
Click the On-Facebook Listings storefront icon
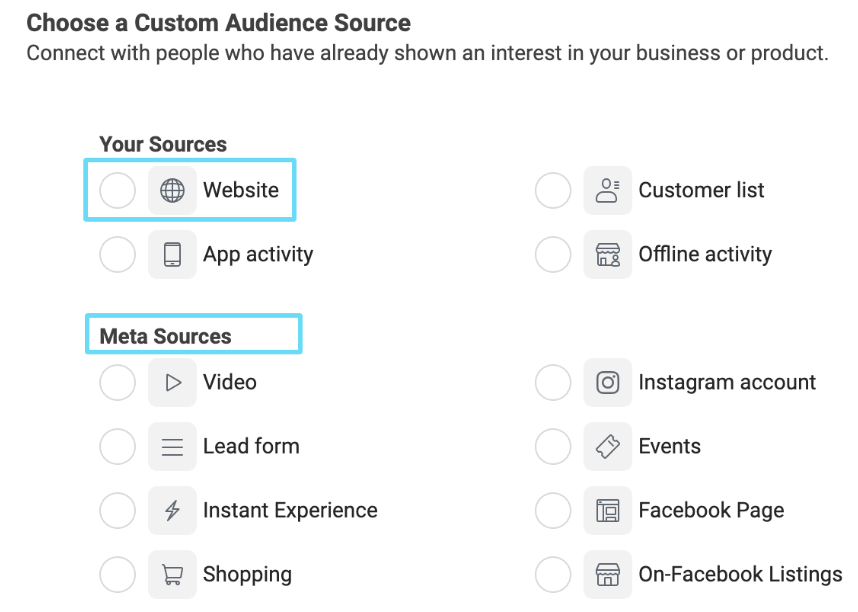(608, 575)
